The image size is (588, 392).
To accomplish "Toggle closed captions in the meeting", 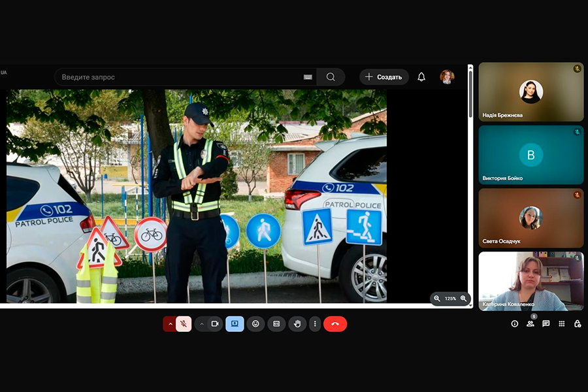I will (x=276, y=324).
